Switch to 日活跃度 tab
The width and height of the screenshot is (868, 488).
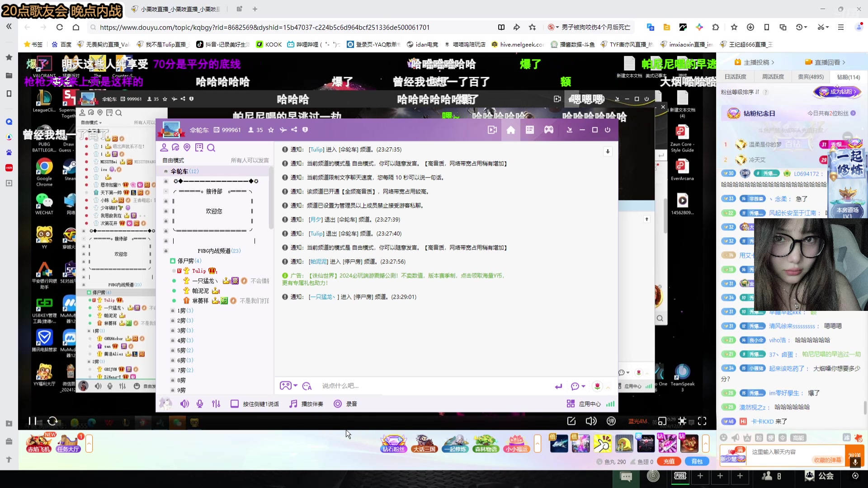pos(736,77)
